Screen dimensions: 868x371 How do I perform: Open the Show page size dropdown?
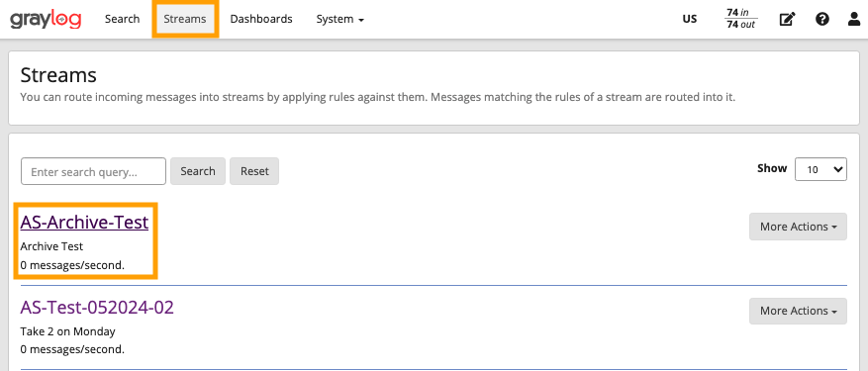click(x=820, y=169)
